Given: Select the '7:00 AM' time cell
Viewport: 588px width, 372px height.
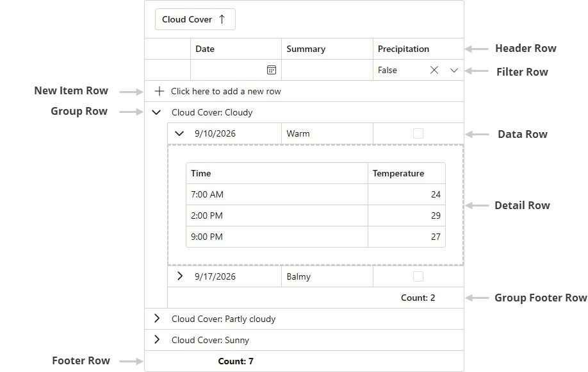Looking at the screenshot, I should coord(277,194).
